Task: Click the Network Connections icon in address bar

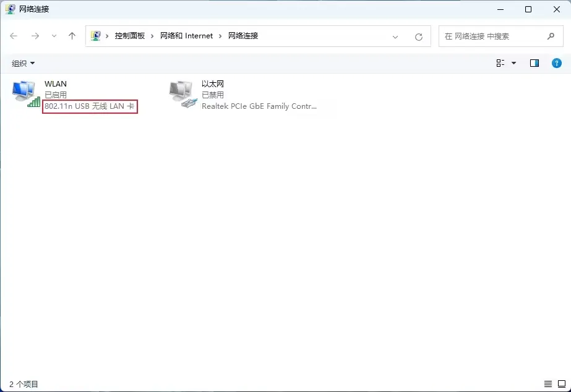Action: (95, 36)
